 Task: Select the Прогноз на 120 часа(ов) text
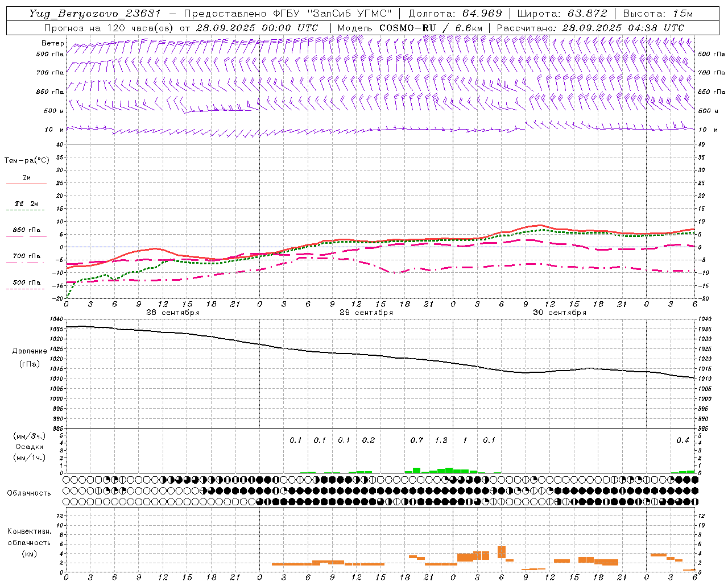click(x=110, y=28)
